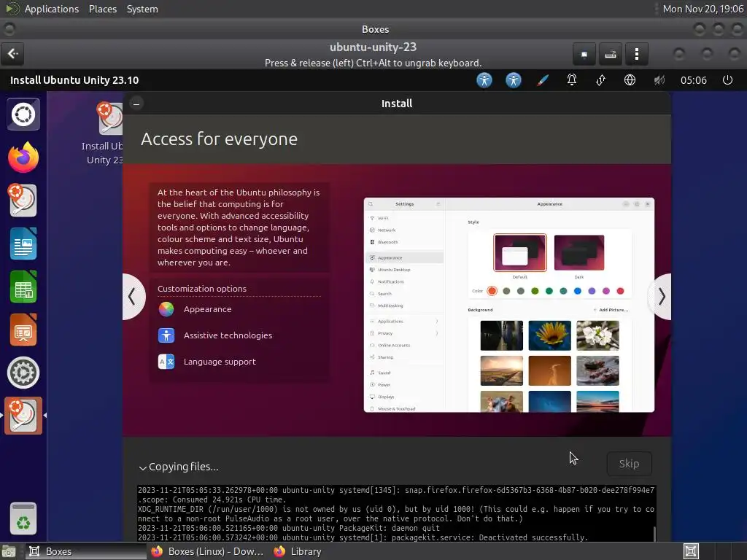The height and width of the screenshot is (560, 747).
Task: Launch LibreOffice Calc from launcher
Action: click(23, 287)
